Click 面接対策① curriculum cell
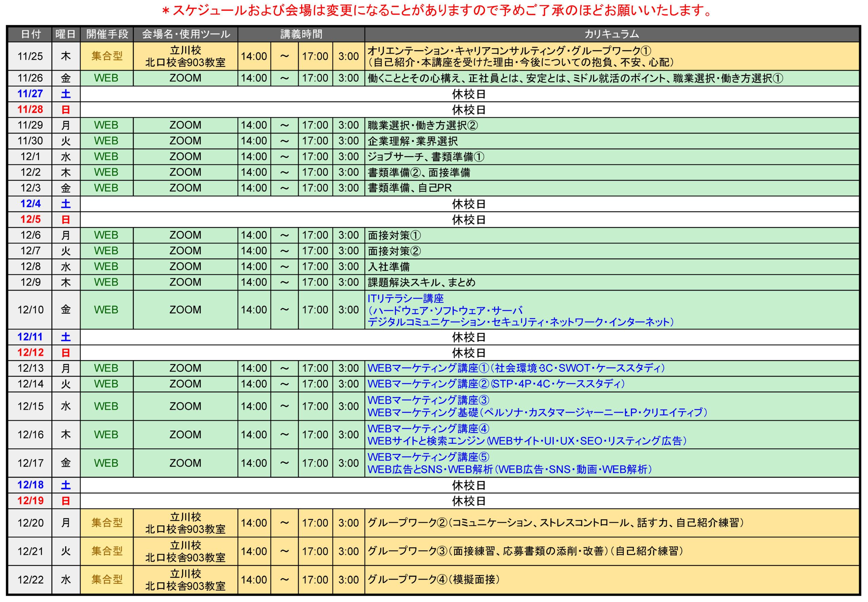The height and width of the screenshot is (602, 868). click(x=612, y=235)
